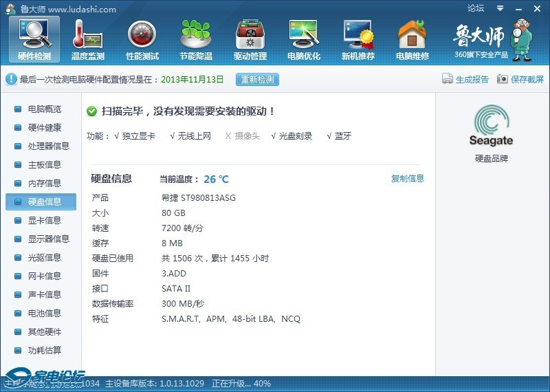Open 新机推荐 new PC recommendations
The width and height of the screenshot is (550, 392).
[358, 39]
